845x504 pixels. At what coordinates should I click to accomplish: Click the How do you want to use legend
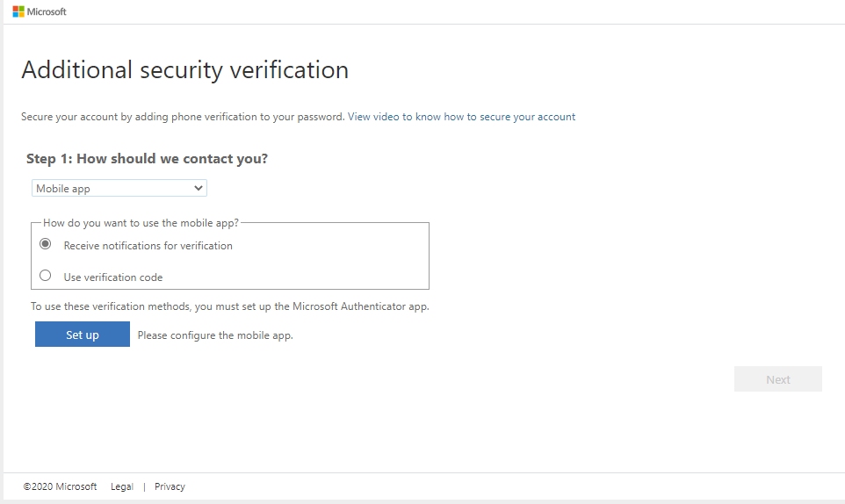point(141,222)
